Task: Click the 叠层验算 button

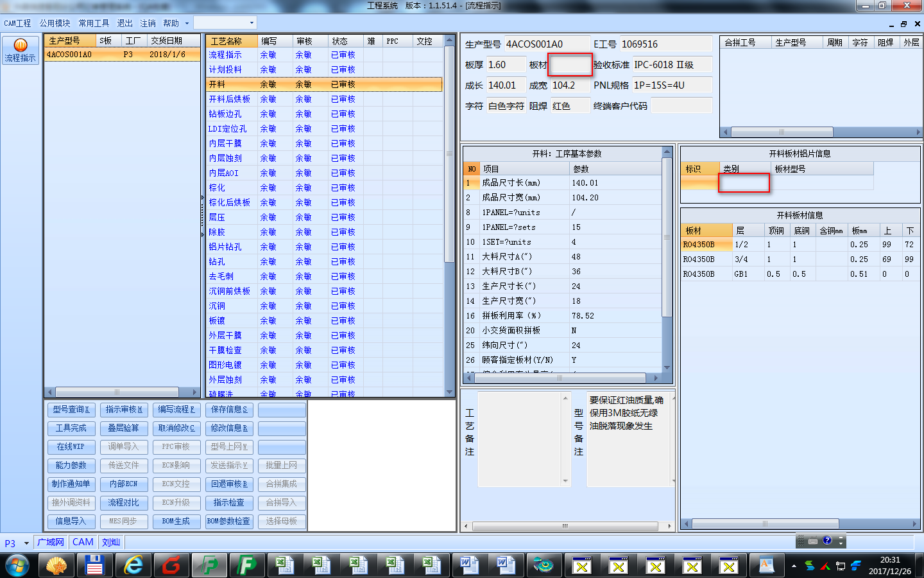Action: (124, 428)
